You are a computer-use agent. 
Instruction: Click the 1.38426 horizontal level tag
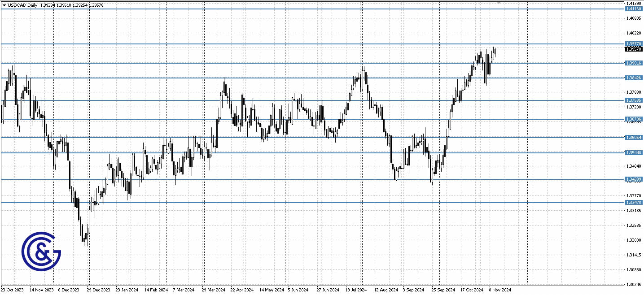click(x=633, y=78)
